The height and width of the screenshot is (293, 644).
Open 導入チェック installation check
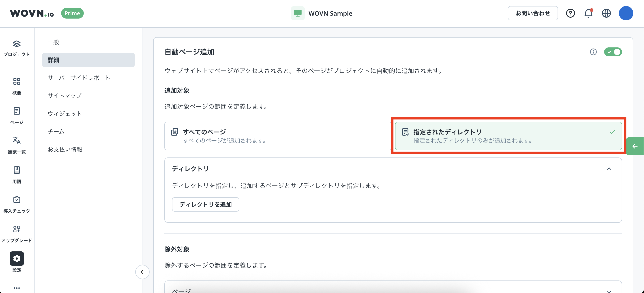click(17, 200)
